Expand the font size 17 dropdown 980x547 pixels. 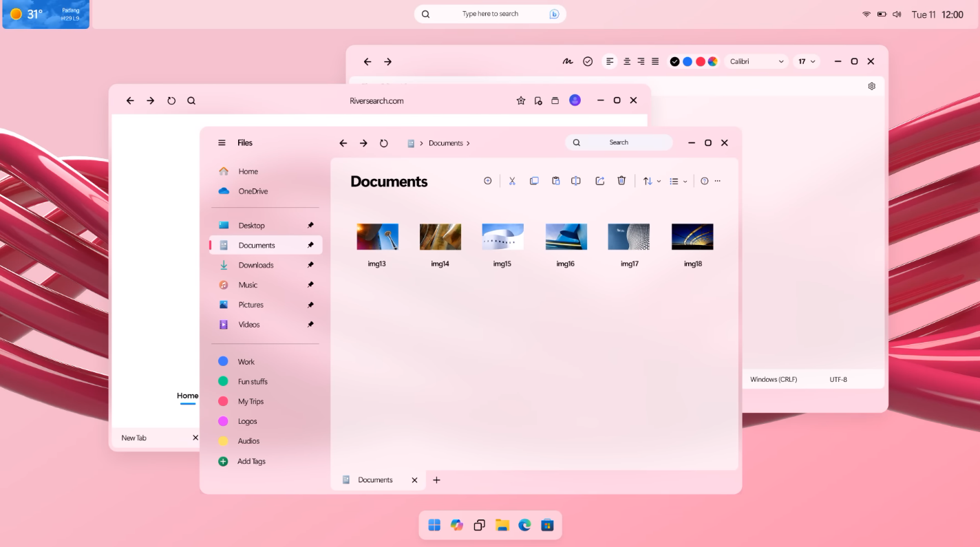click(x=807, y=62)
